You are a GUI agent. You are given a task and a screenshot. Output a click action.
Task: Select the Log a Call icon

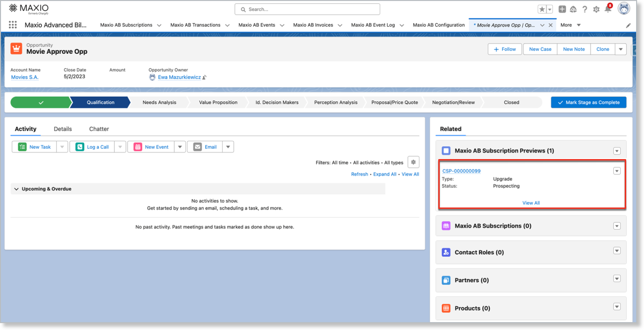point(80,147)
